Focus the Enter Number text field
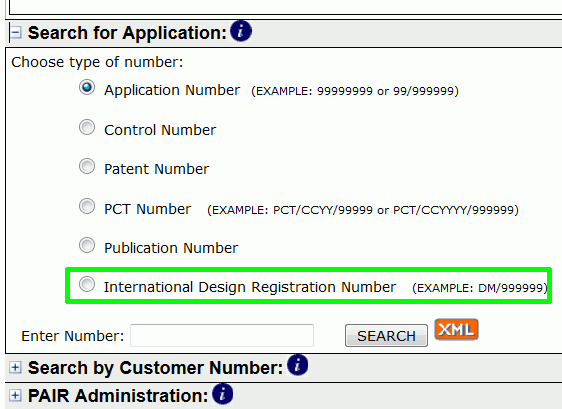Image resolution: width=562 pixels, height=409 pixels. pyautogui.click(x=222, y=336)
